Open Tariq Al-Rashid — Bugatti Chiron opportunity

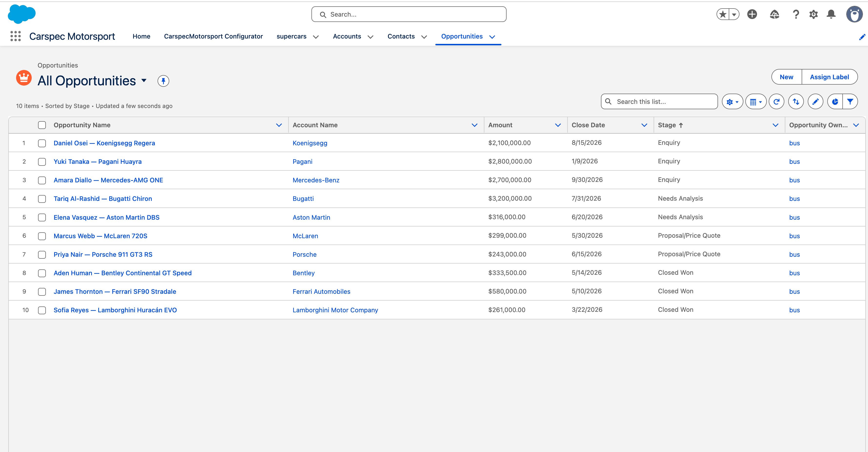[103, 198]
